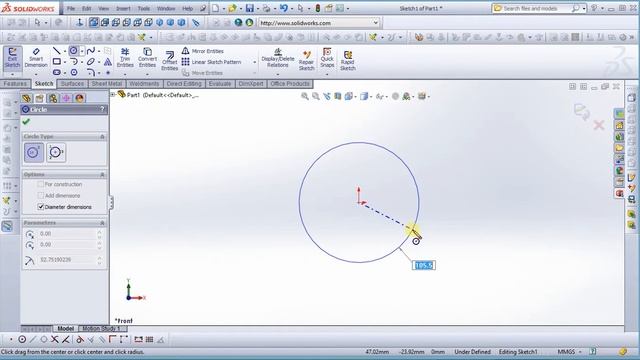Click the Rapid Sketch tool
This screenshot has width=640, height=360.
pyautogui.click(x=348, y=60)
